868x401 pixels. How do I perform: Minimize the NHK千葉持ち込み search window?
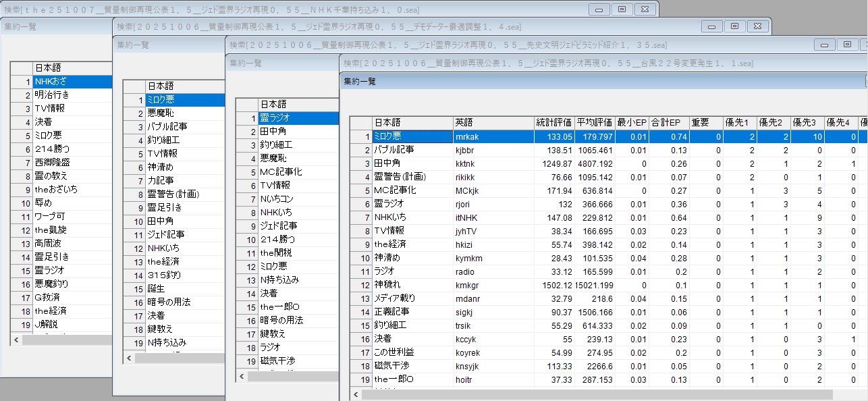(x=599, y=9)
